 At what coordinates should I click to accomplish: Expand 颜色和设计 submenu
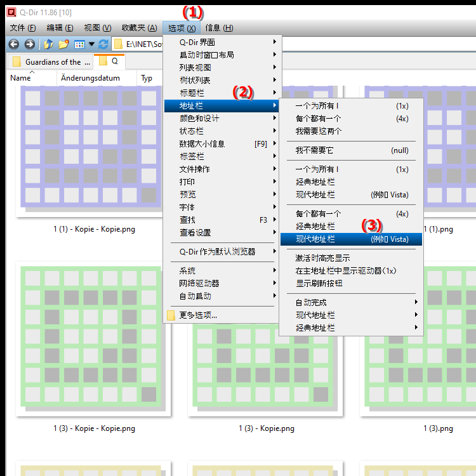(x=222, y=119)
